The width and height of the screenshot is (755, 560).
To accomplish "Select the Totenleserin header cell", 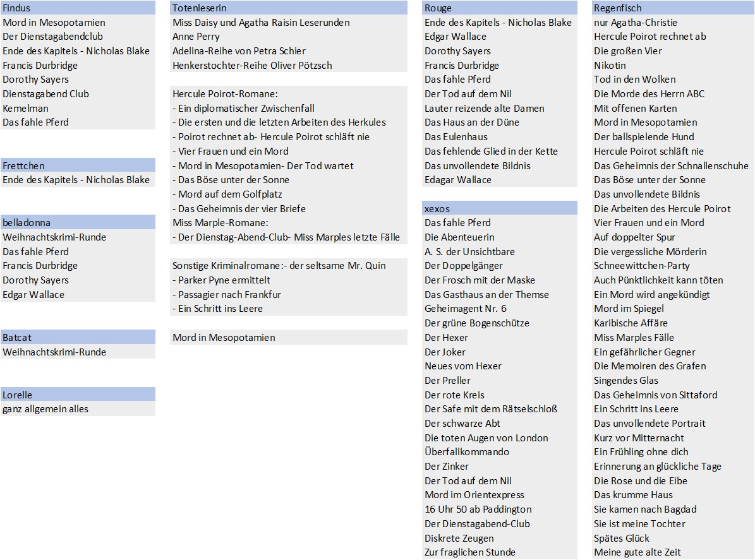I will (289, 8).
